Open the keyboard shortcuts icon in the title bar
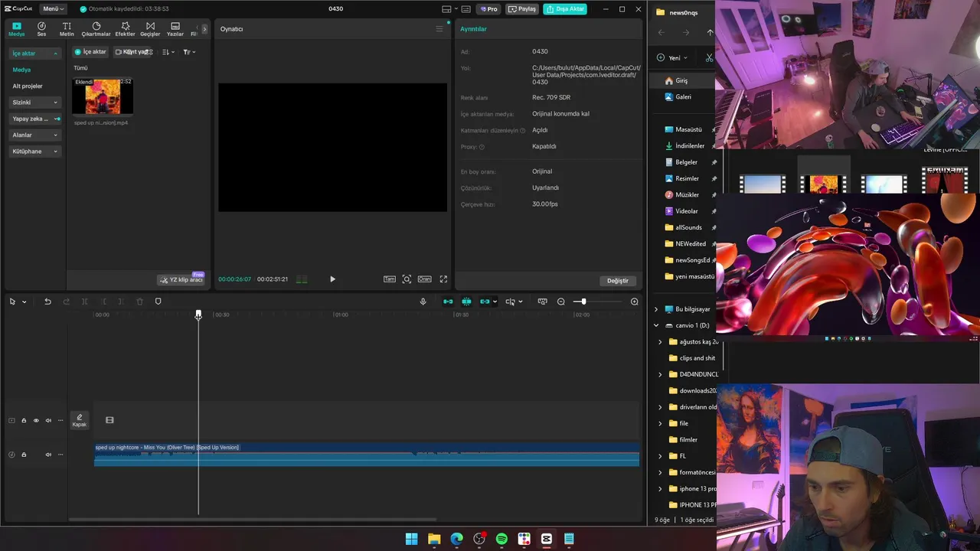The height and width of the screenshot is (551, 980). (465, 9)
